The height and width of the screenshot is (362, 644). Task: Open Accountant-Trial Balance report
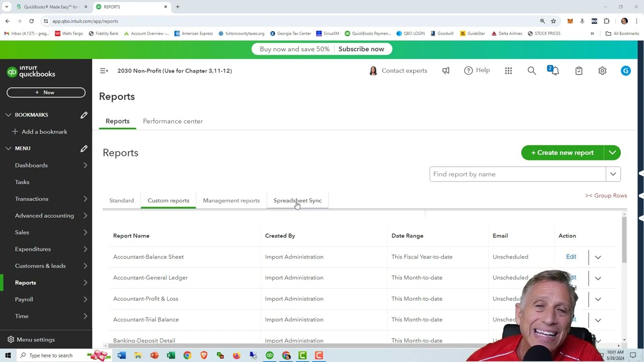pyautogui.click(x=146, y=320)
